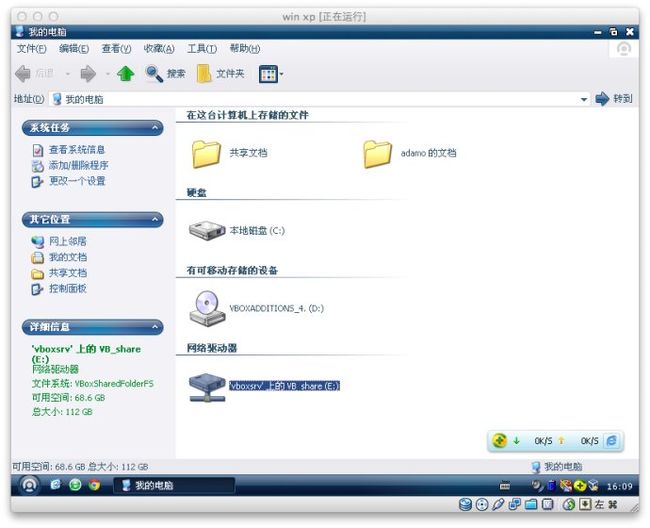Screen dimensions: 650x528
Task: Open the Views icon dropdown
Action: (x=271, y=74)
